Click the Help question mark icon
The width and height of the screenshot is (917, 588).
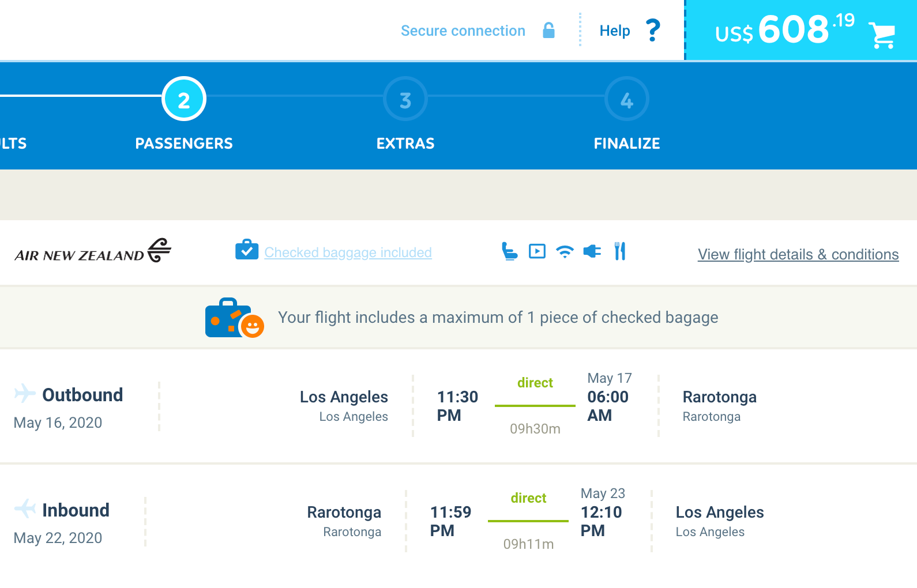click(653, 31)
